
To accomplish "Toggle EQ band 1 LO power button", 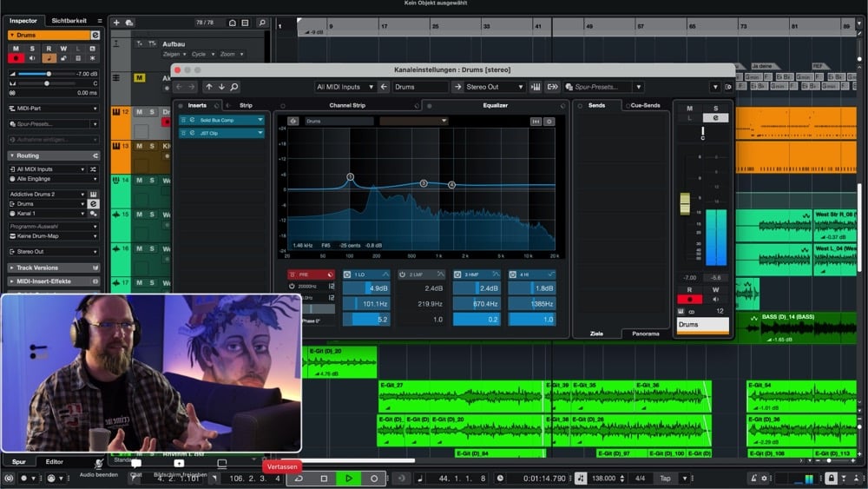I will click(x=347, y=274).
